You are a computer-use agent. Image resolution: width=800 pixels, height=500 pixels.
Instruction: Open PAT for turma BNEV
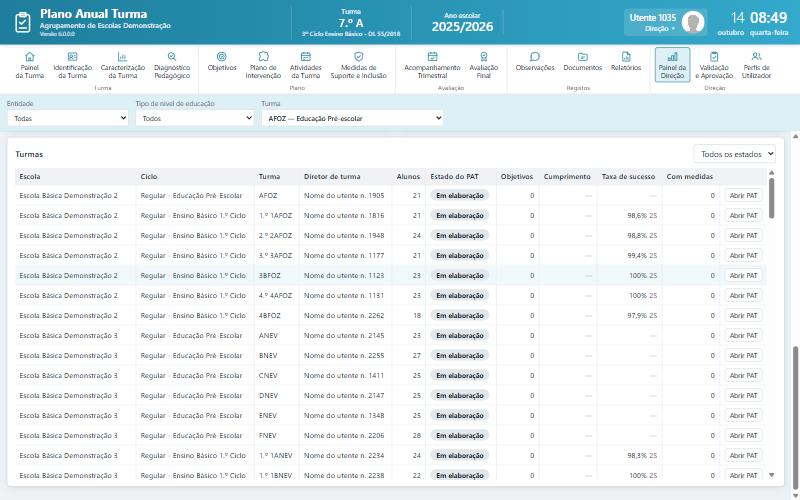(x=743, y=355)
